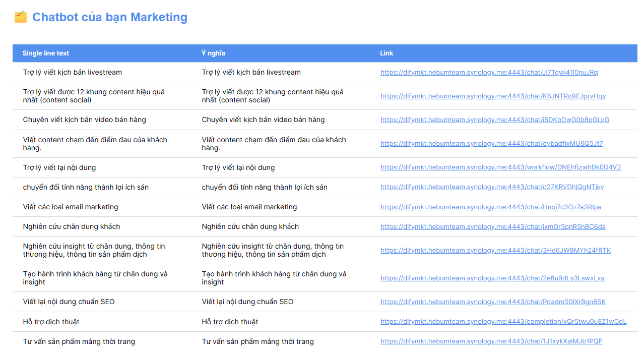Open the completion link for Hỗ trợ dịch thuật
Screen dimensions: 644x352
(503, 322)
